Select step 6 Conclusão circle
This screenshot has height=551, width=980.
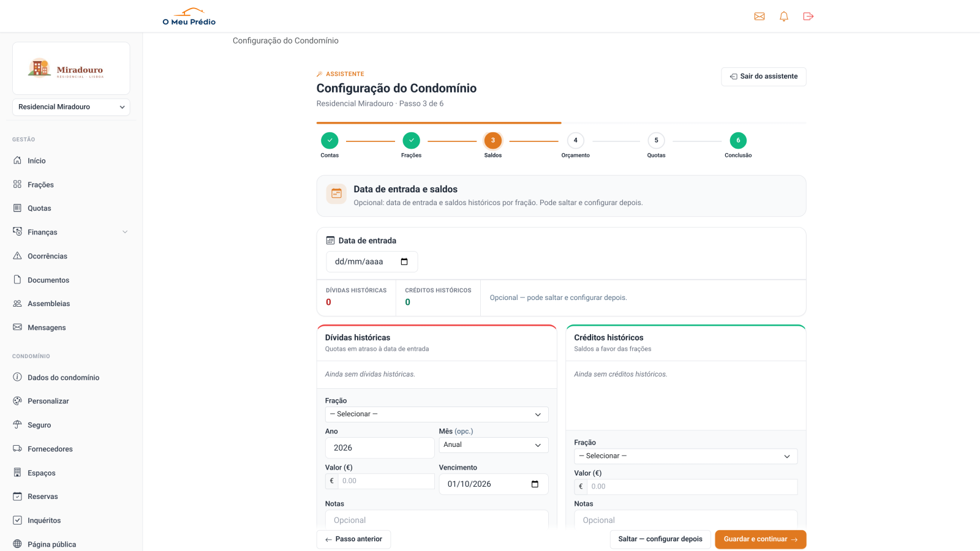click(x=738, y=140)
